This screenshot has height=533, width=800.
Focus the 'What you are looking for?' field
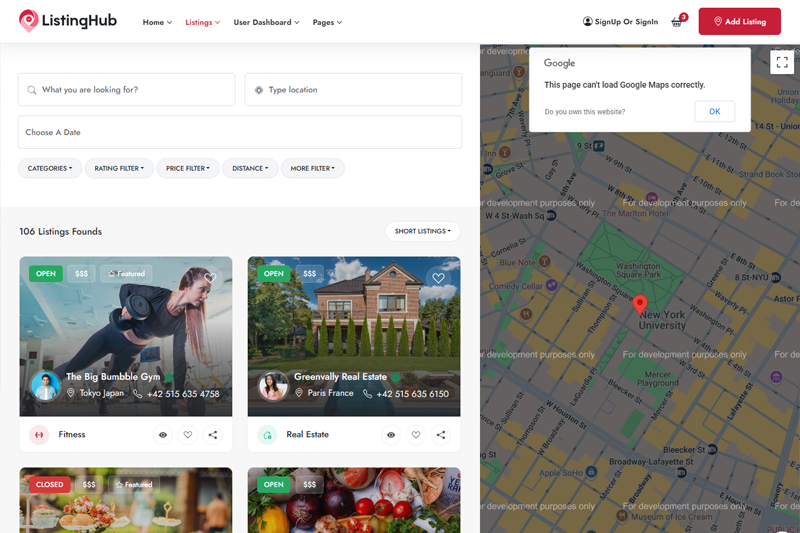click(127, 90)
